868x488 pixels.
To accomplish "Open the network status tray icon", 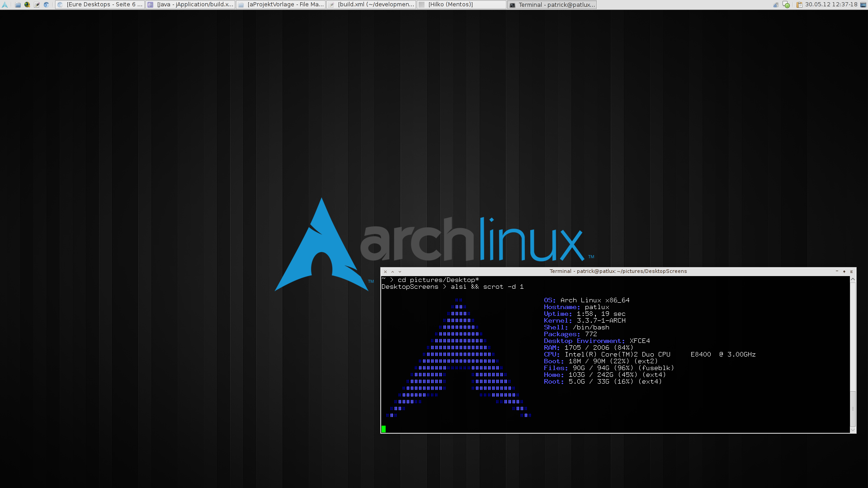I will pos(776,5).
